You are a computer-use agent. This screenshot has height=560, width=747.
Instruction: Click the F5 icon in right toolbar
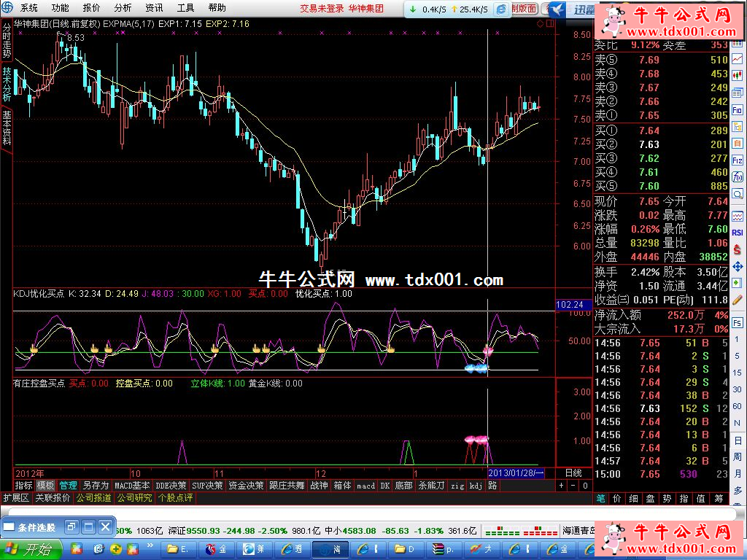(x=737, y=322)
